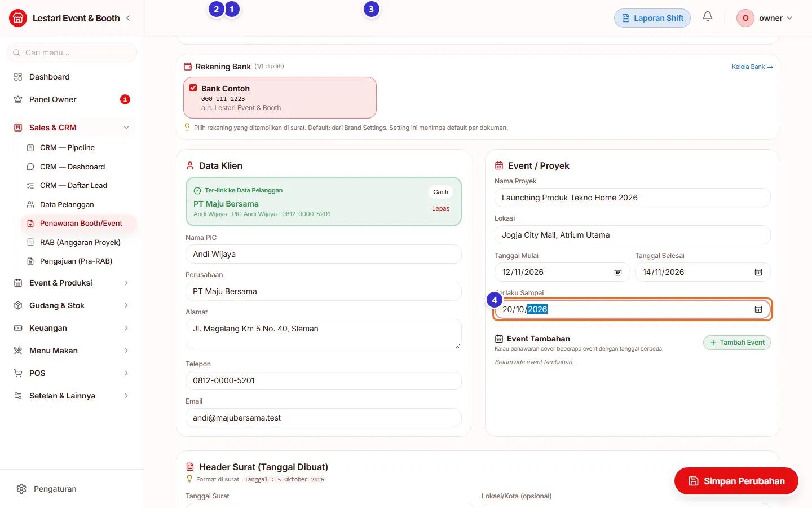Open the calendar picker for Berlaku Sampai
812x508 pixels.
[x=758, y=309]
